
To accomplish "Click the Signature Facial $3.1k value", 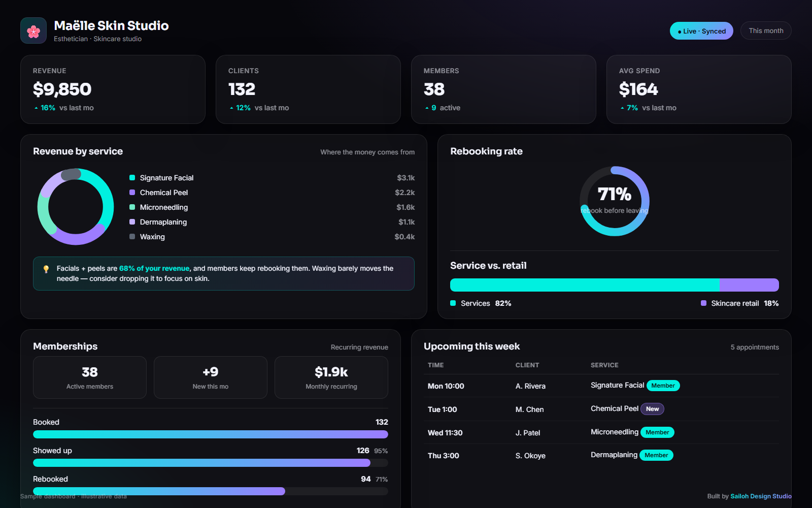I will (406, 178).
